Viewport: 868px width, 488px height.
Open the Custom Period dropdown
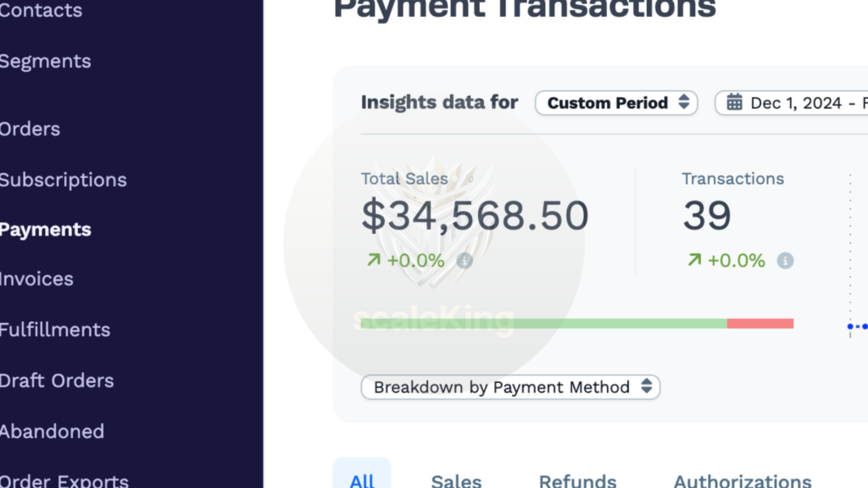pyautogui.click(x=616, y=103)
